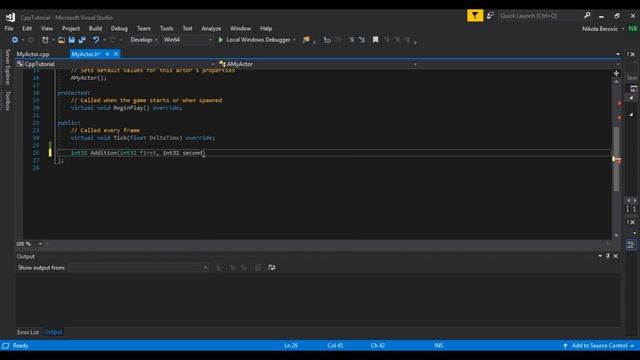
Task: Open the Output window position dropdown arrow
Action: [x=600, y=256]
